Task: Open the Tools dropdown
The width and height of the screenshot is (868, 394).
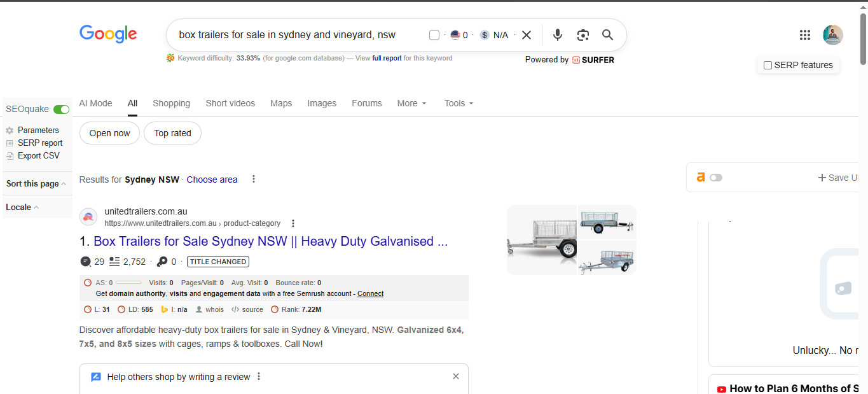Action: pos(459,103)
